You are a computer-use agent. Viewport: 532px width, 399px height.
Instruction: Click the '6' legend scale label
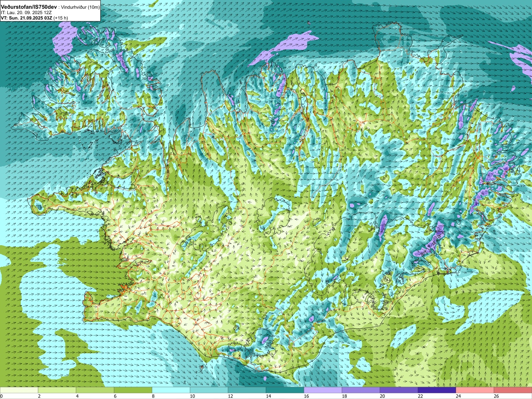click(116, 396)
